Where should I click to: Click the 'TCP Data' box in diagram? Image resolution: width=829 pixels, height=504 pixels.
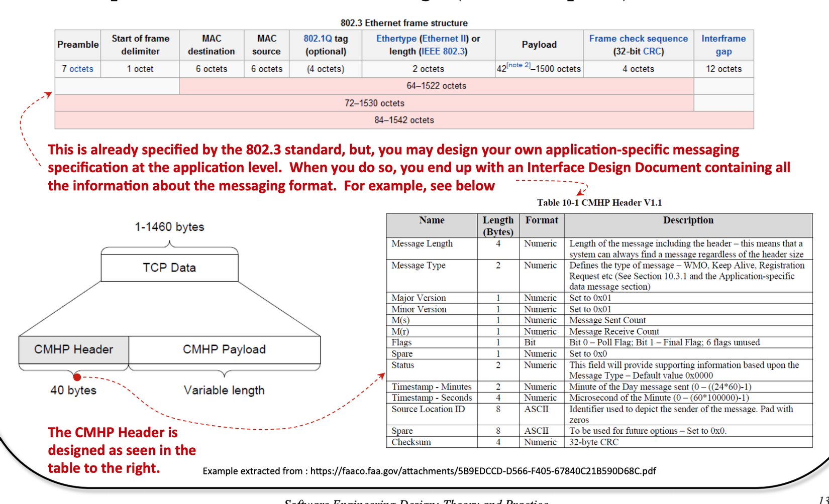(169, 268)
